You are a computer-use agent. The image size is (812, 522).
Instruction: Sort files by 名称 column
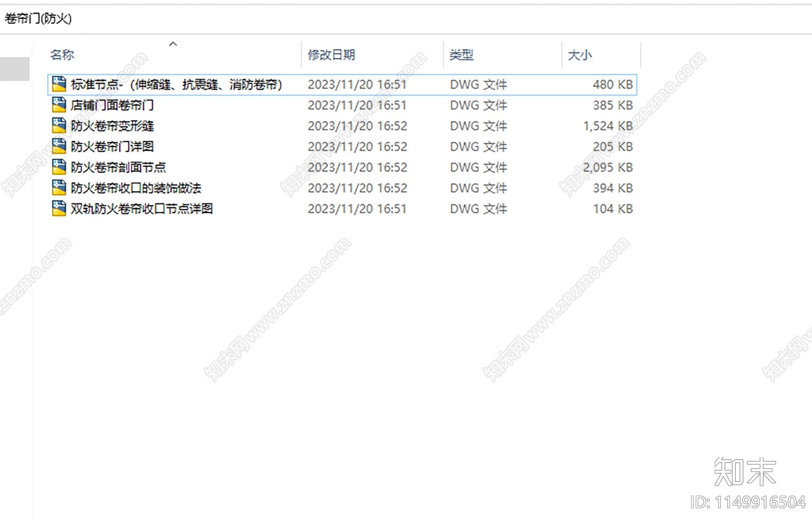[62, 55]
